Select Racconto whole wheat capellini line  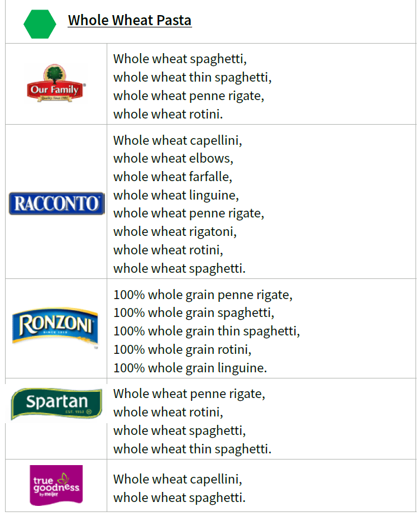tap(178, 140)
